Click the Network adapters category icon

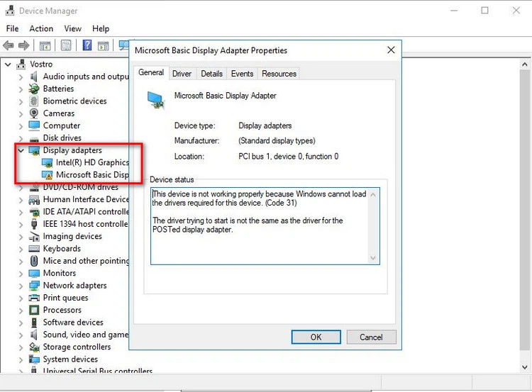pyautogui.click(x=34, y=286)
